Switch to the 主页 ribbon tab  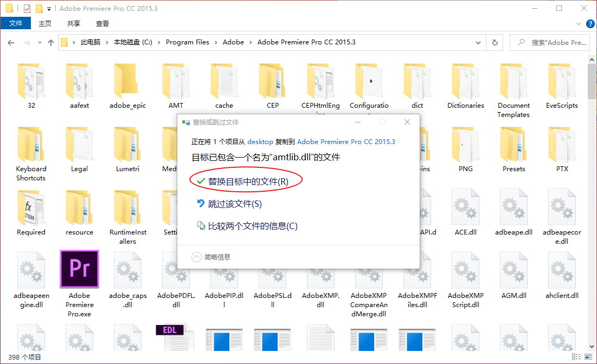[45, 24]
